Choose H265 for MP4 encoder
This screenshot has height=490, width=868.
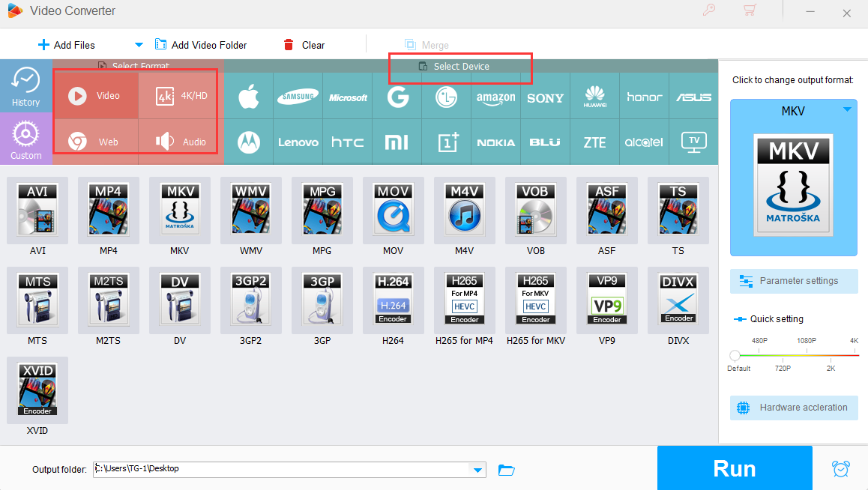pyautogui.click(x=465, y=300)
